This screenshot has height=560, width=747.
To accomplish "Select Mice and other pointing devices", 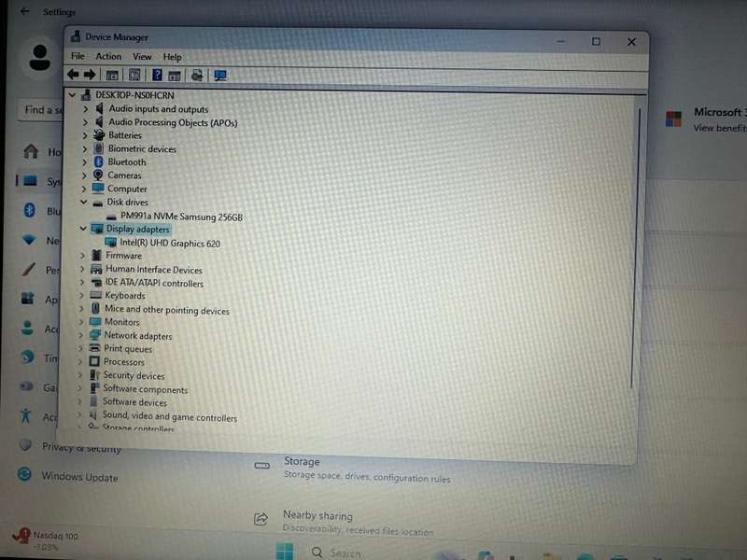I will pyautogui.click(x=167, y=310).
